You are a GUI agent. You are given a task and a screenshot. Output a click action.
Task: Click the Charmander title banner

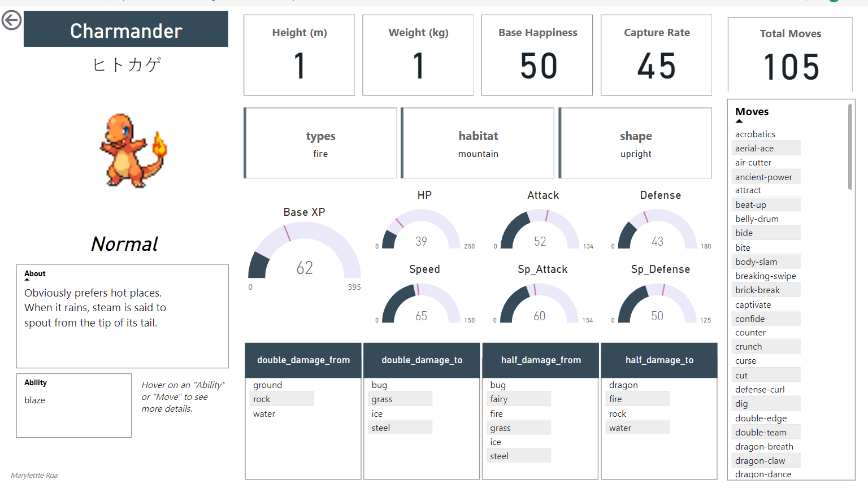coord(126,30)
